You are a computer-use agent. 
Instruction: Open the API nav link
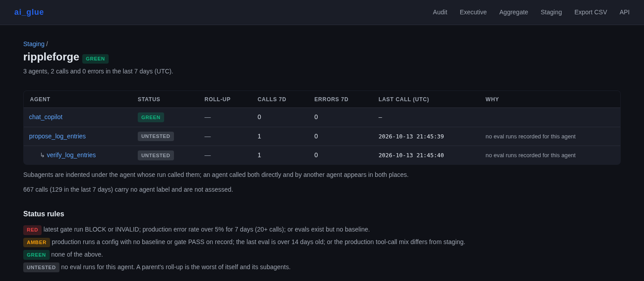pos(624,12)
